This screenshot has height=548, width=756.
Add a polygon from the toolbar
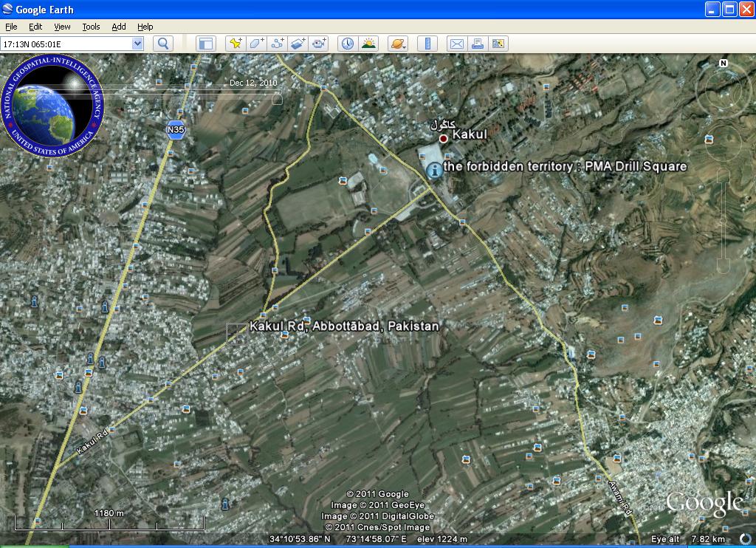(x=256, y=44)
